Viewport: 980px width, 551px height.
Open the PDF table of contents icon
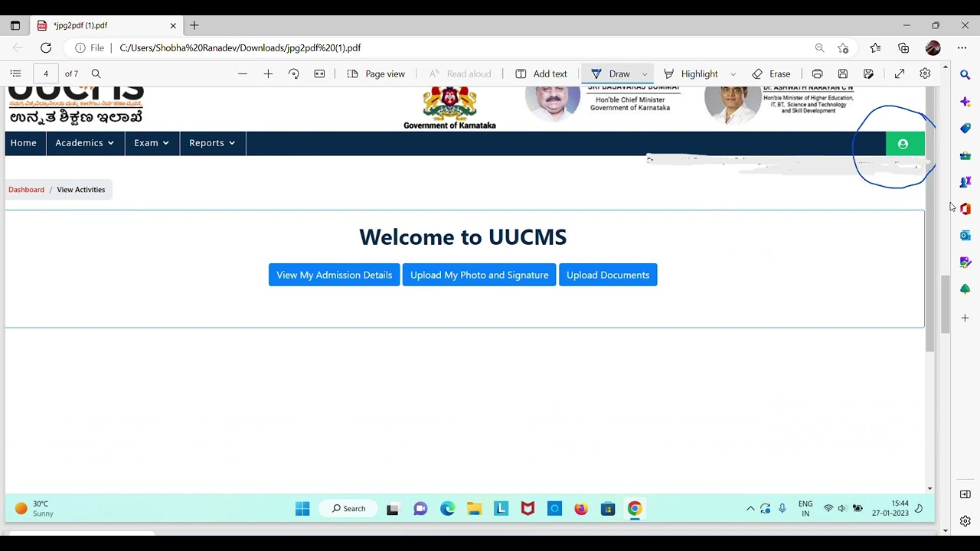[x=15, y=73]
